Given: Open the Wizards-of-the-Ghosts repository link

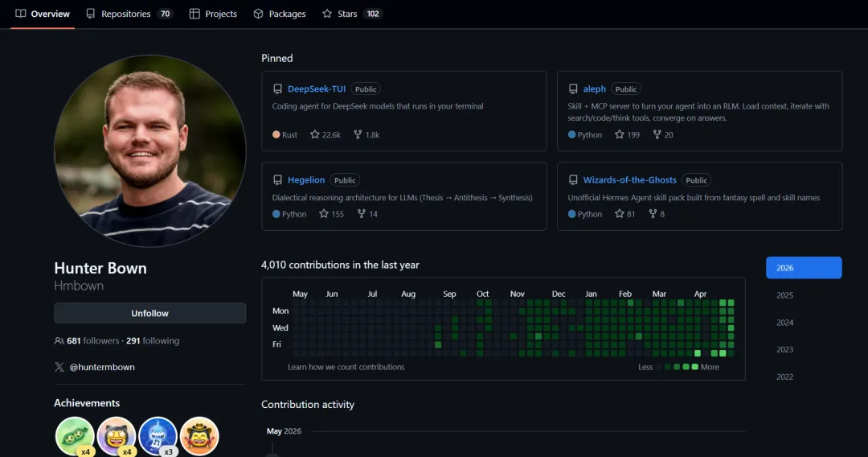Looking at the screenshot, I should 629,180.
